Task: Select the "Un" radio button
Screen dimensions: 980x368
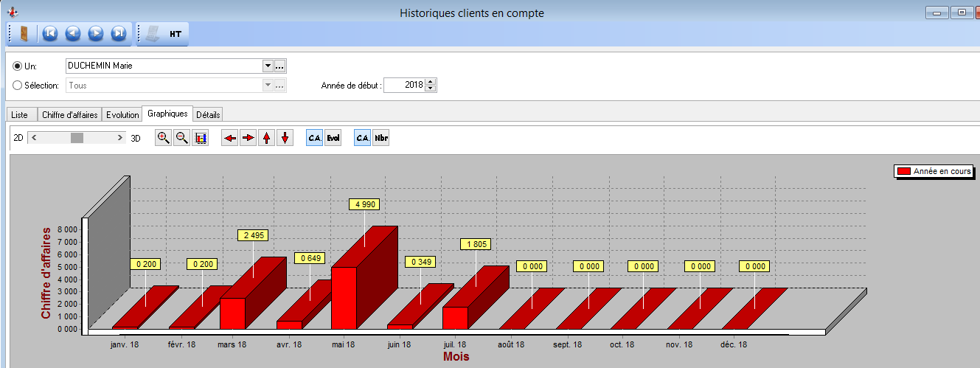Action: click(x=18, y=66)
